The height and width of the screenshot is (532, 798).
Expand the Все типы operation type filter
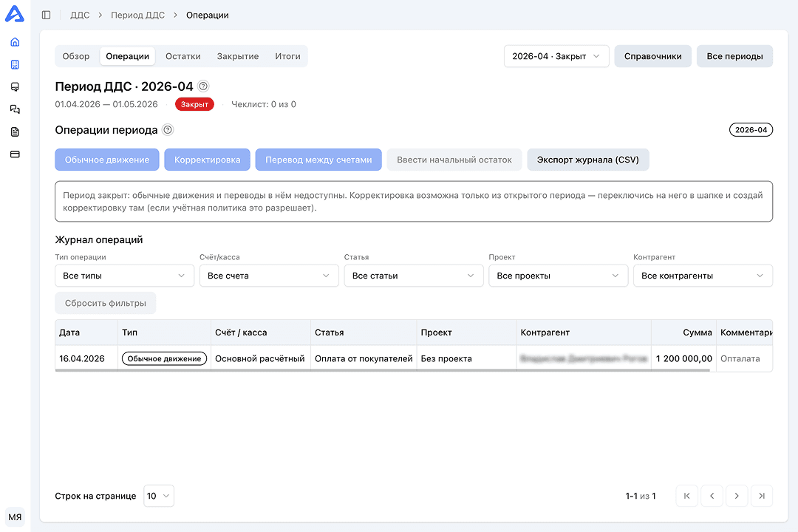124,276
